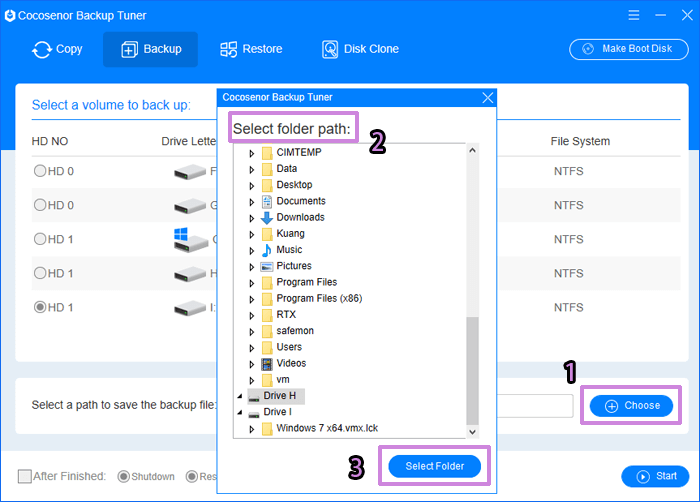
Task: Choose the Shutdown radio option
Action: click(123, 477)
